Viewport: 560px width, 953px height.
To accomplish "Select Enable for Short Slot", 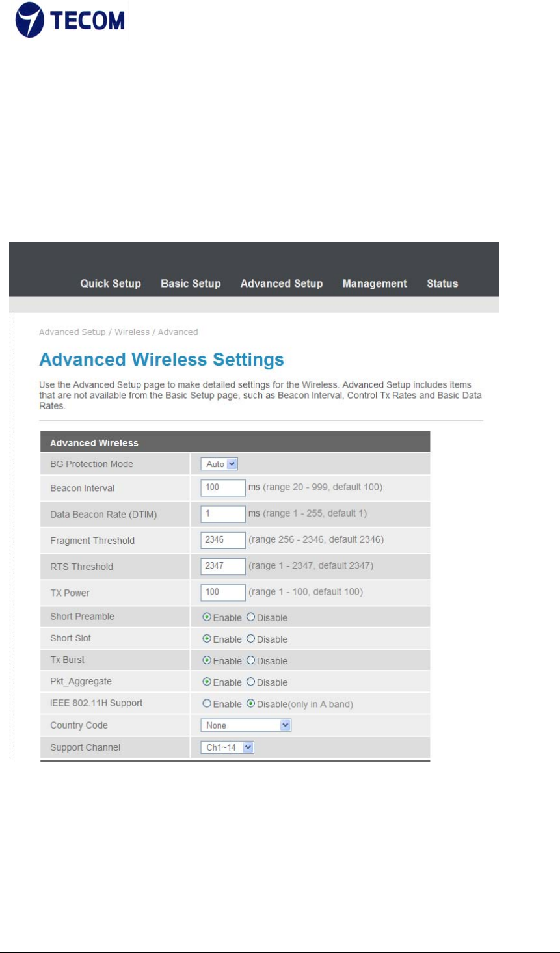I will pos(207,639).
